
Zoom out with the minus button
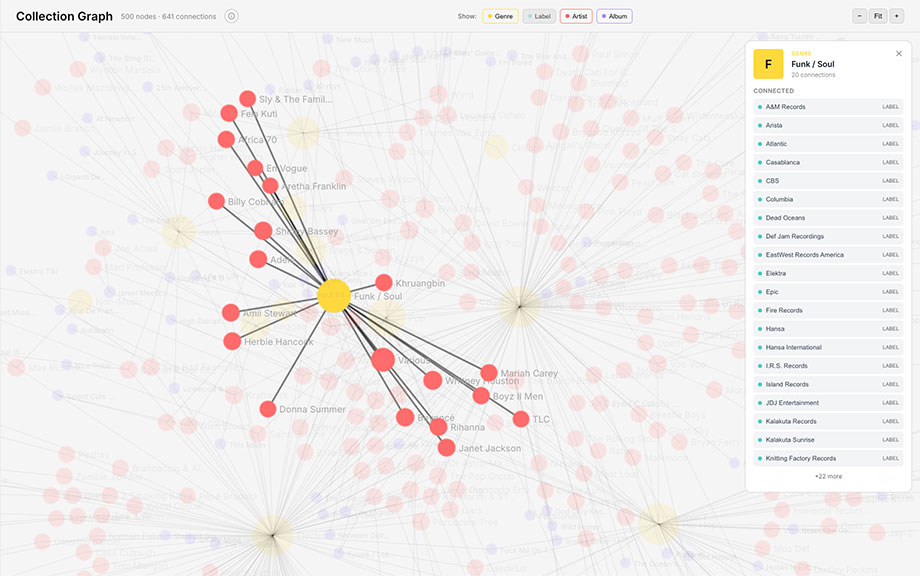(x=859, y=16)
